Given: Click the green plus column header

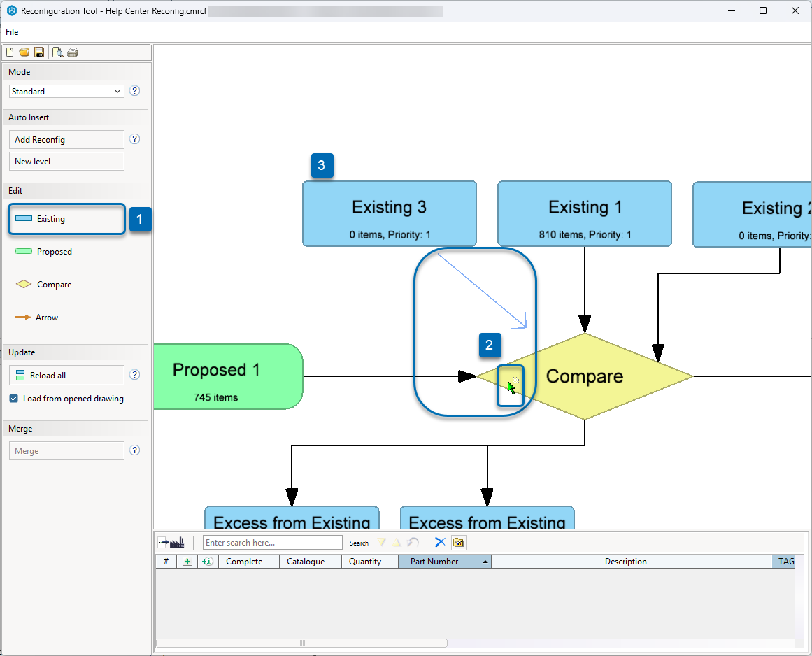Looking at the screenshot, I should tap(187, 562).
